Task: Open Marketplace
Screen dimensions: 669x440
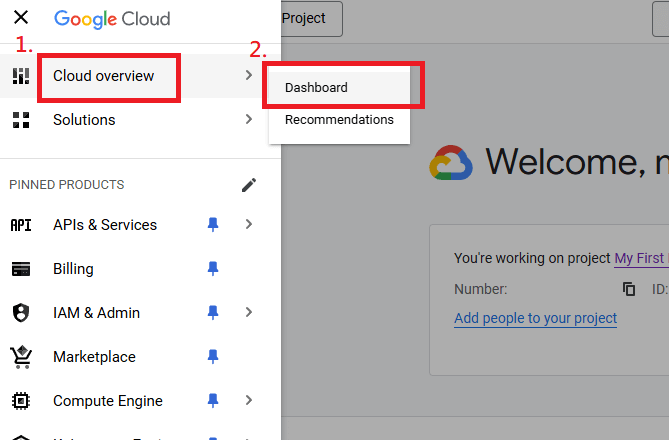Action: [94, 357]
